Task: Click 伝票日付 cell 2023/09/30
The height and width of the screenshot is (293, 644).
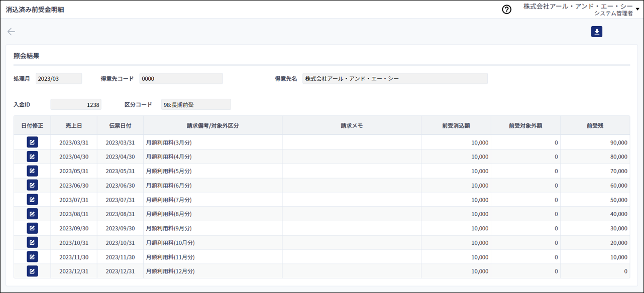Action: pos(120,228)
